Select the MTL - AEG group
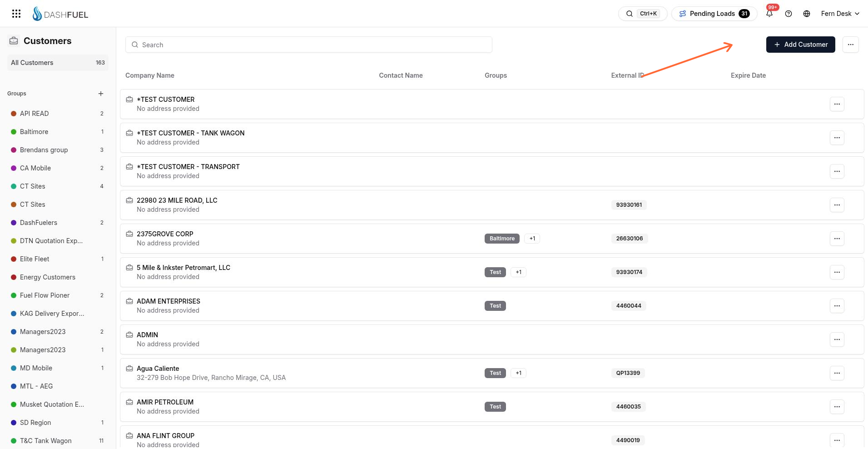Screen dimensions: 868x449 pyautogui.click(x=58, y=386)
